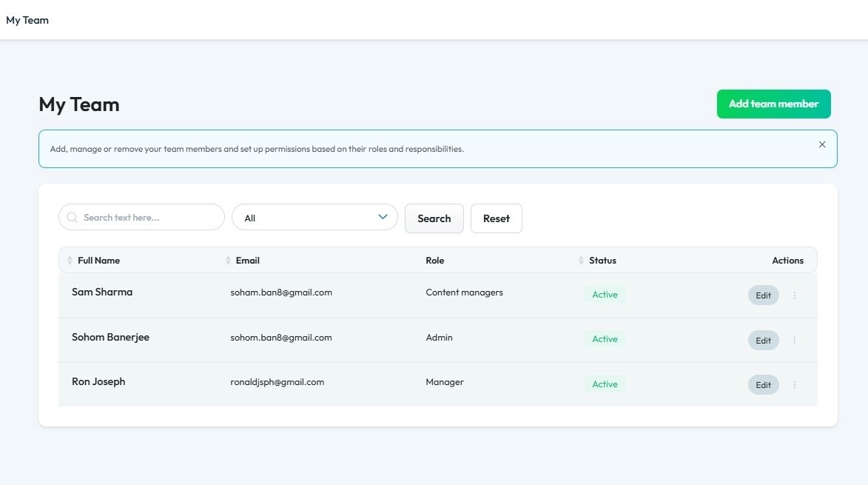The width and height of the screenshot is (868, 485).
Task: Open more options for Ron Joseph
Action: 795,385
